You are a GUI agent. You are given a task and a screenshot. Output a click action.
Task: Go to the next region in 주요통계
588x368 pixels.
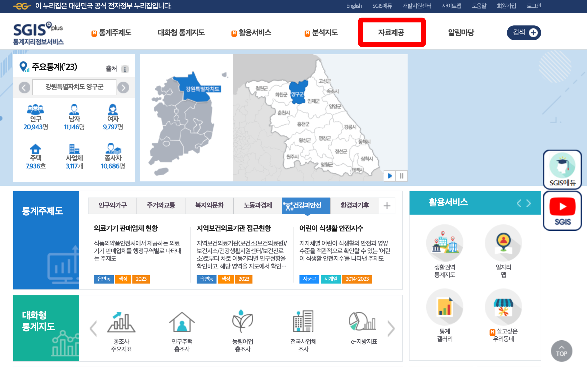point(123,87)
